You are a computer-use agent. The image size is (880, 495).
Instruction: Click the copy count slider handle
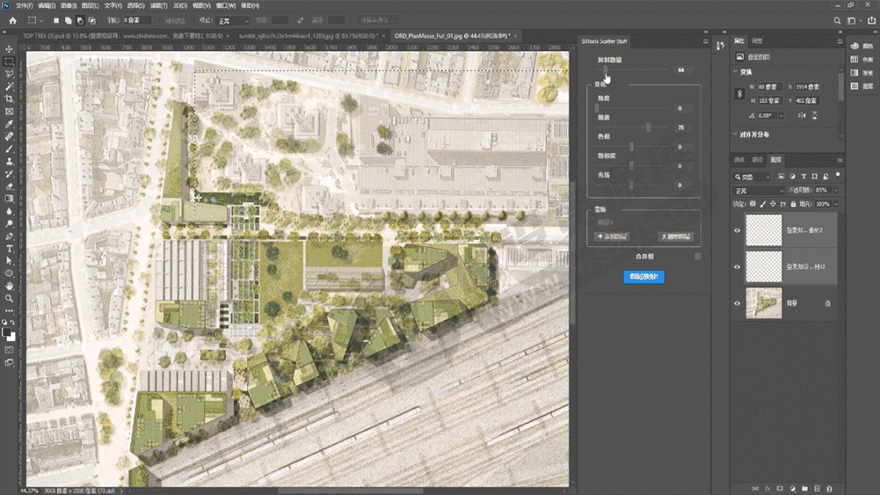605,70
